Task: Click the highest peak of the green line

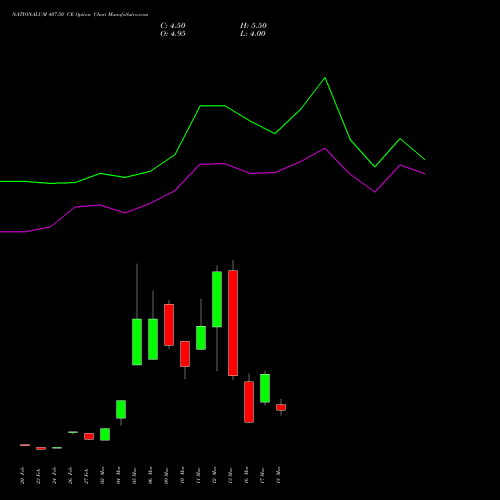Action: [x=325, y=78]
